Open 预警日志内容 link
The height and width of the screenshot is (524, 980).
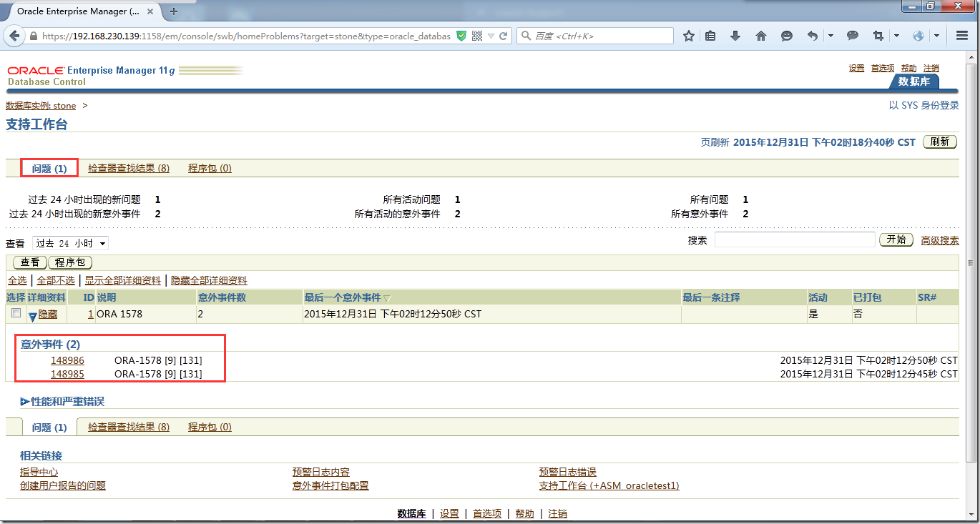coord(321,472)
